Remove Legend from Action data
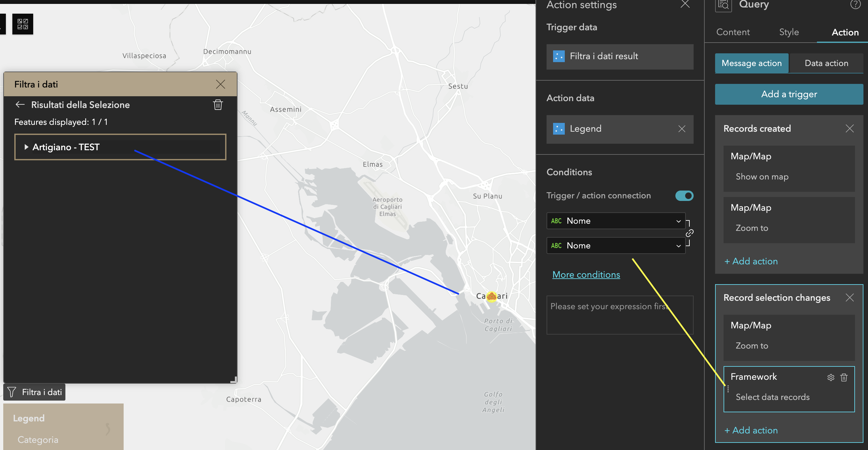Image resolution: width=868 pixels, height=450 pixels. tap(682, 129)
